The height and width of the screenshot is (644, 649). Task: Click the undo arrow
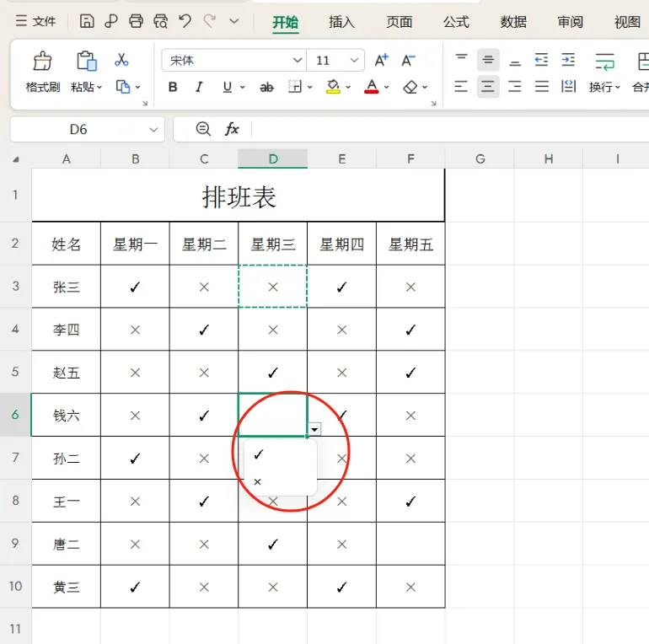click(185, 21)
